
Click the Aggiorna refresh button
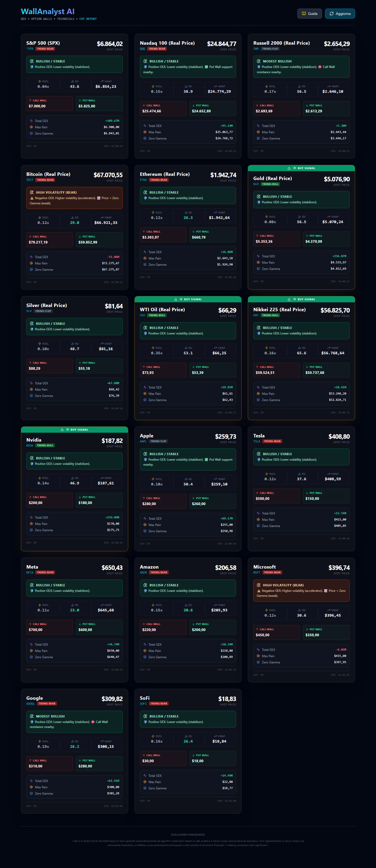(340, 14)
